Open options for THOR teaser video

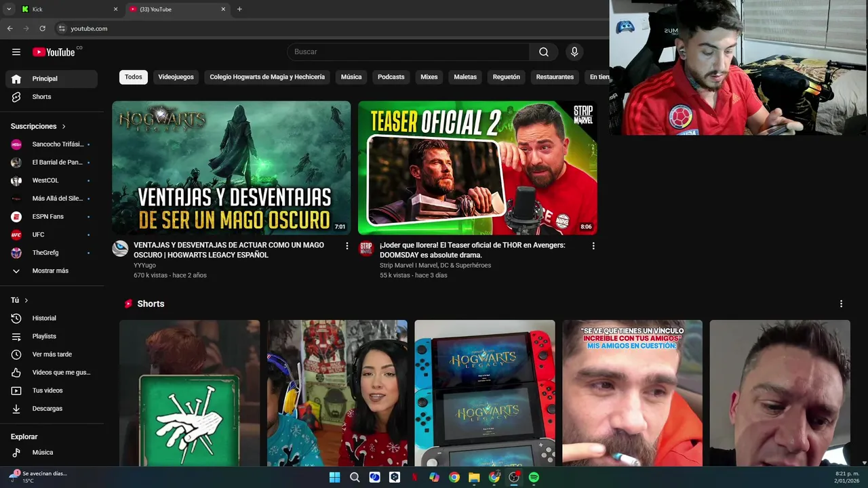(x=593, y=246)
